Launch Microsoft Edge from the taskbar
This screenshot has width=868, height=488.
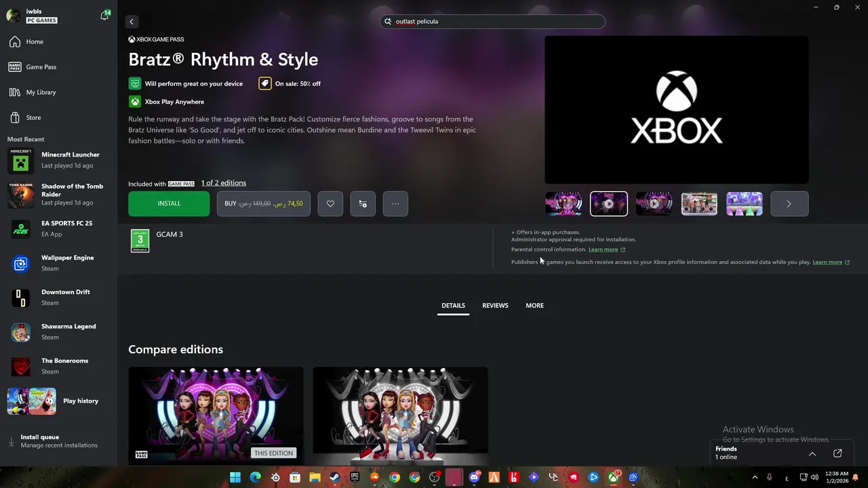click(x=255, y=477)
